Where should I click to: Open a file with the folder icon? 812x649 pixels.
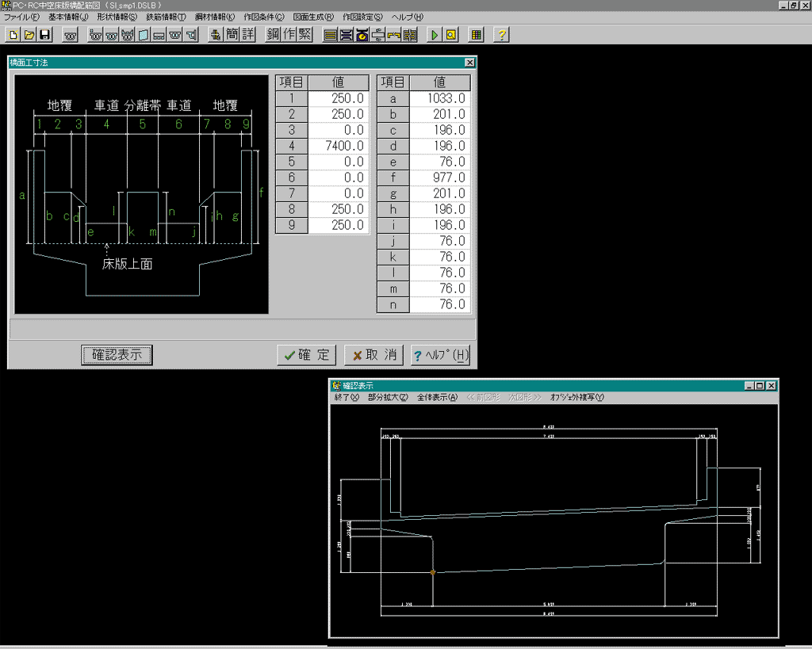[x=29, y=35]
